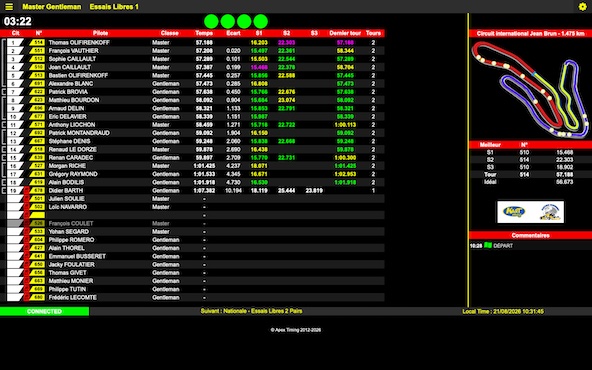Sort by the Dernier tour column header
Screen dimensions: 592x370
[345, 33]
